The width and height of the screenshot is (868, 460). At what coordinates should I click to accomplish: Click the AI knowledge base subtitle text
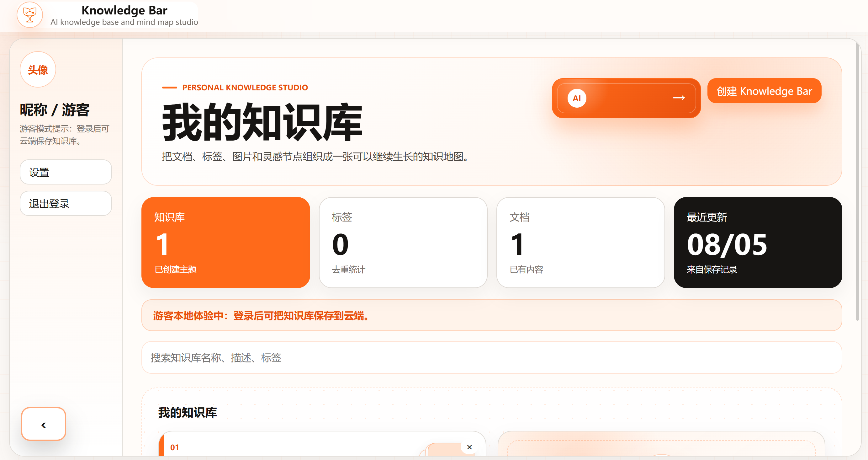(x=124, y=22)
